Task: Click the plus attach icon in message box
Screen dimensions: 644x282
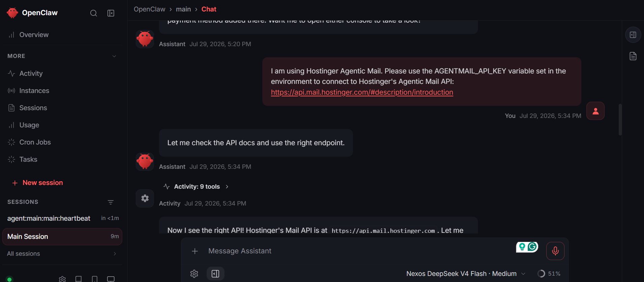Action: [x=195, y=251]
